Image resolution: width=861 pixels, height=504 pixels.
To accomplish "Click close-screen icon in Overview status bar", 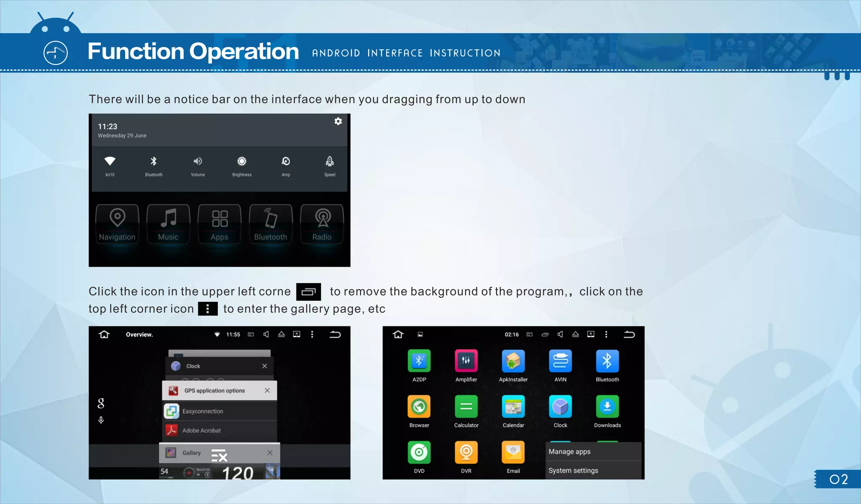I will 297,334.
